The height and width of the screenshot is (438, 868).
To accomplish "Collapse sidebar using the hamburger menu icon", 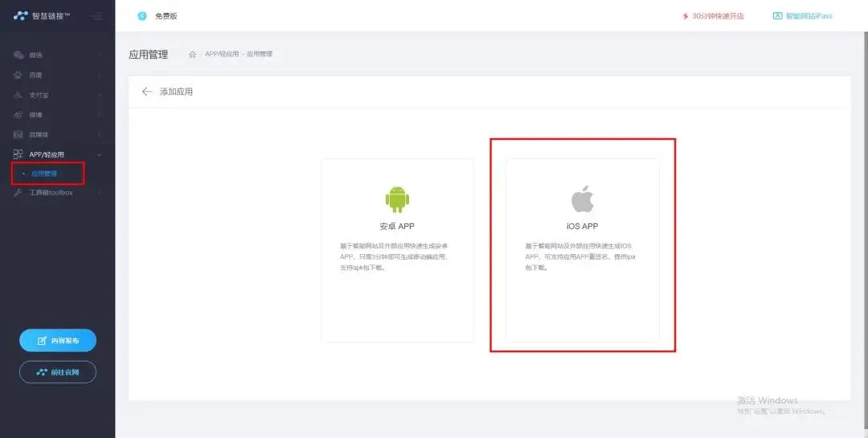I will coord(96,16).
